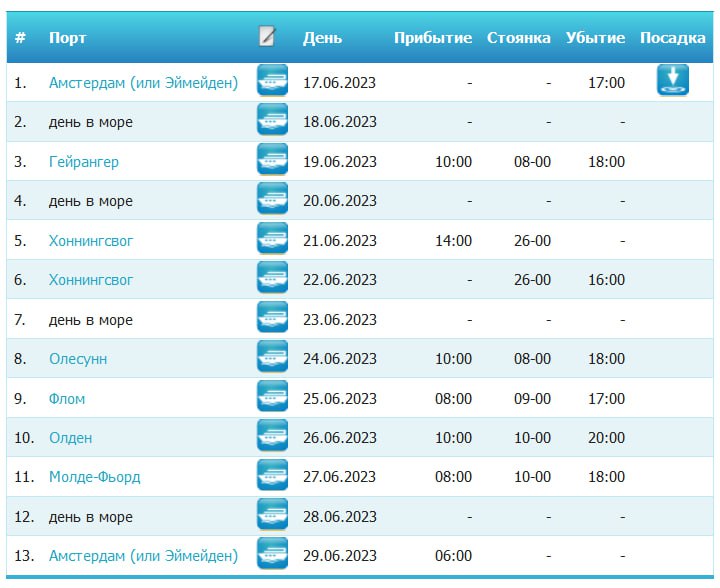The image size is (720, 588).
Task: Click the ship icon in the Молде-Фьорд row
Action: click(x=272, y=476)
